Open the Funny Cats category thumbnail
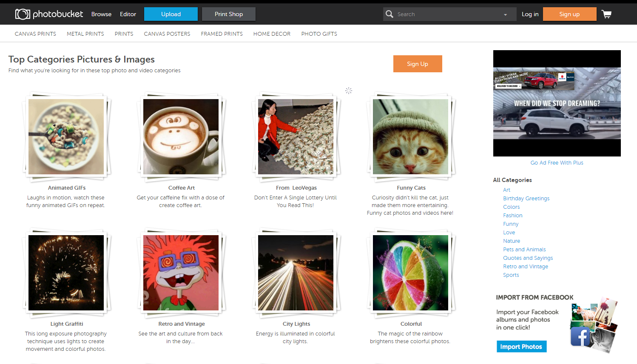This screenshot has width=637, height=364. point(411,136)
